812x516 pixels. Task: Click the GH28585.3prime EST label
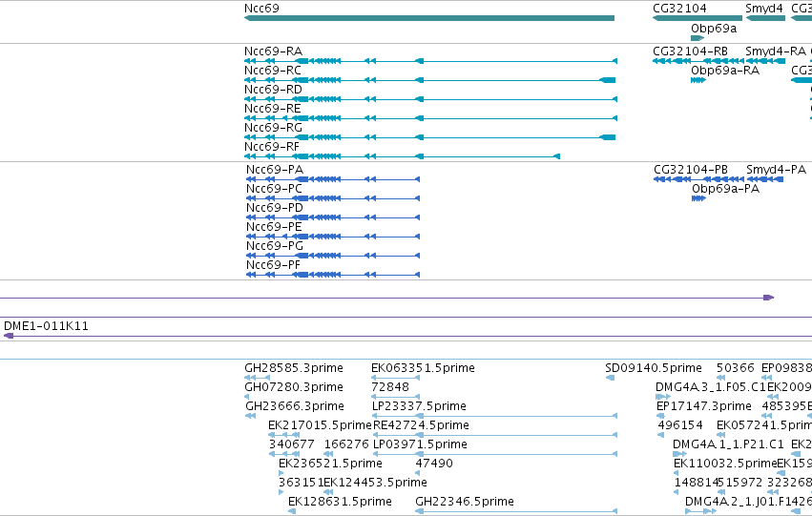(x=294, y=368)
